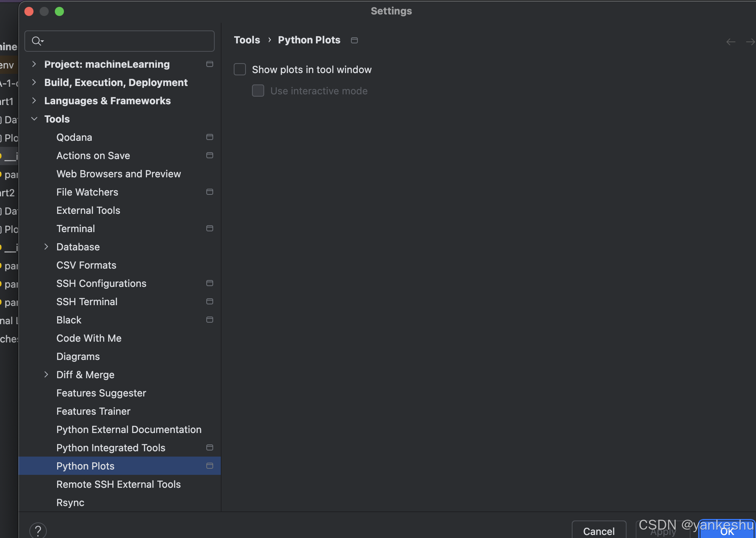Viewport: 756px width, 538px height.
Task: Click the back navigation arrow top right
Action: (730, 42)
